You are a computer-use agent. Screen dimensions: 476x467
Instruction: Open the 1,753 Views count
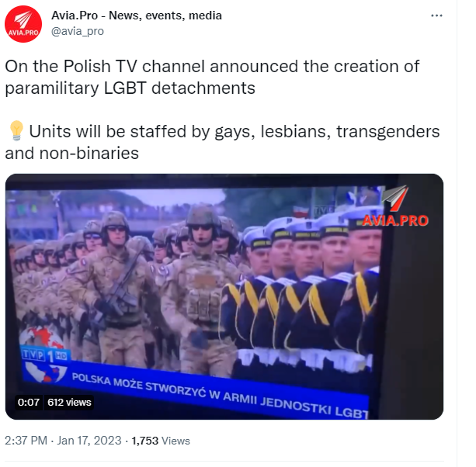coord(161,441)
